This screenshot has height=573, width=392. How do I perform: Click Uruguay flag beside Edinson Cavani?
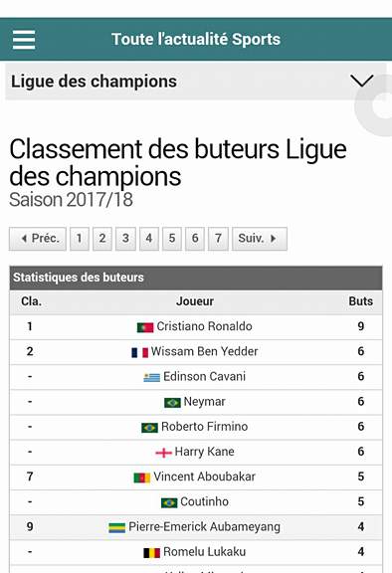[x=151, y=377]
